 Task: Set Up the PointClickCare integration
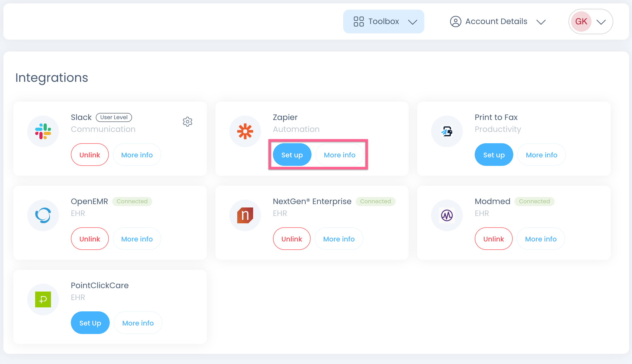90,323
